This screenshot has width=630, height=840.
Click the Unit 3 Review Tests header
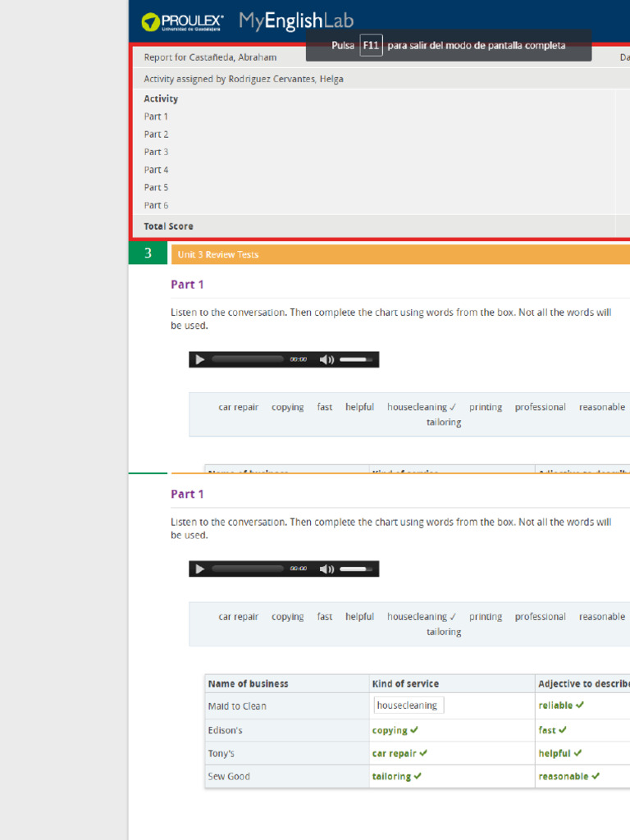point(218,254)
